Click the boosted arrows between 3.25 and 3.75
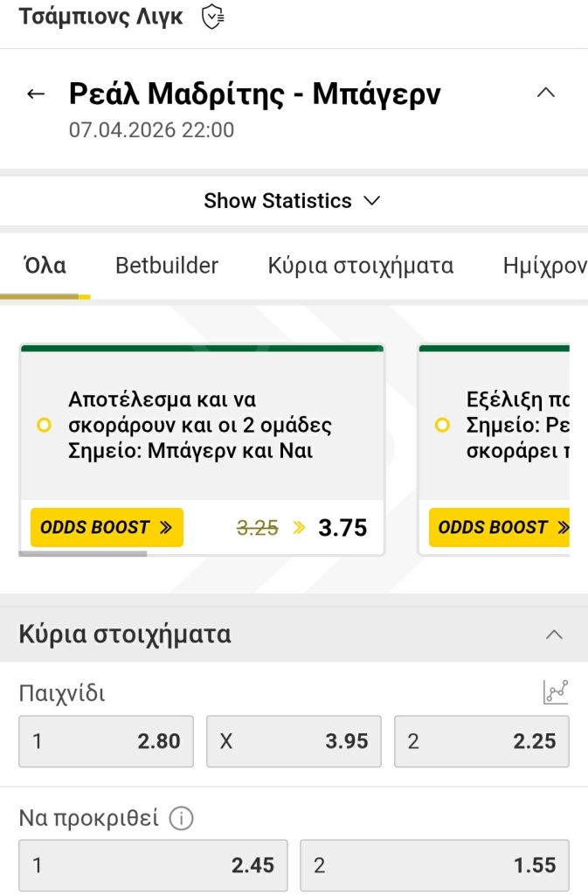This screenshot has height=895, width=588. [x=298, y=527]
